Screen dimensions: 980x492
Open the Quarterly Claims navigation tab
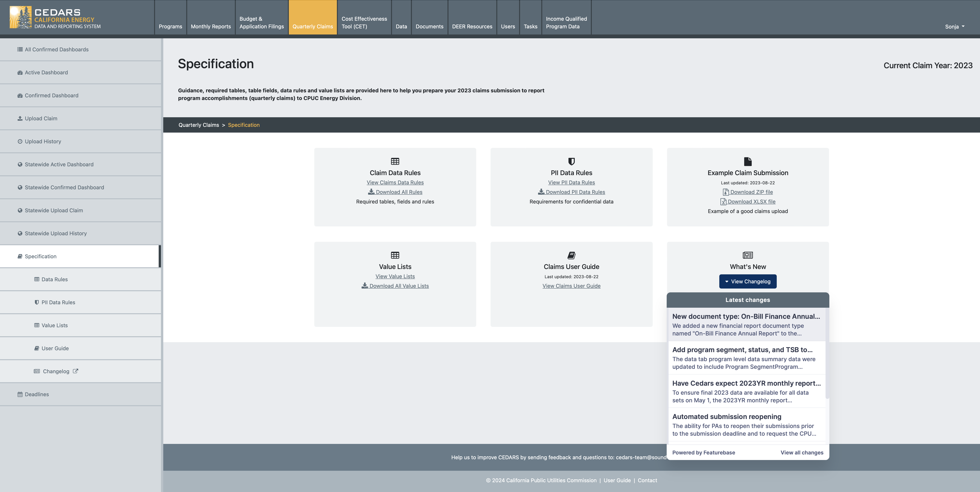coord(312,26)
